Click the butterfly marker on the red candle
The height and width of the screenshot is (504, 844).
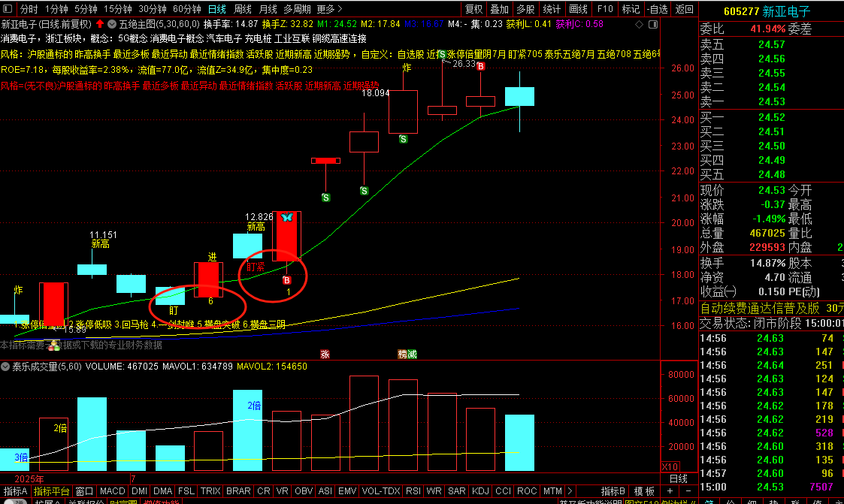287,217
